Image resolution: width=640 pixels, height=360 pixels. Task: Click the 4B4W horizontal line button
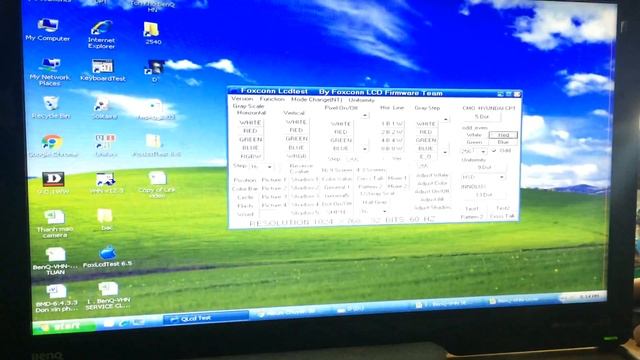click(392, 140)
